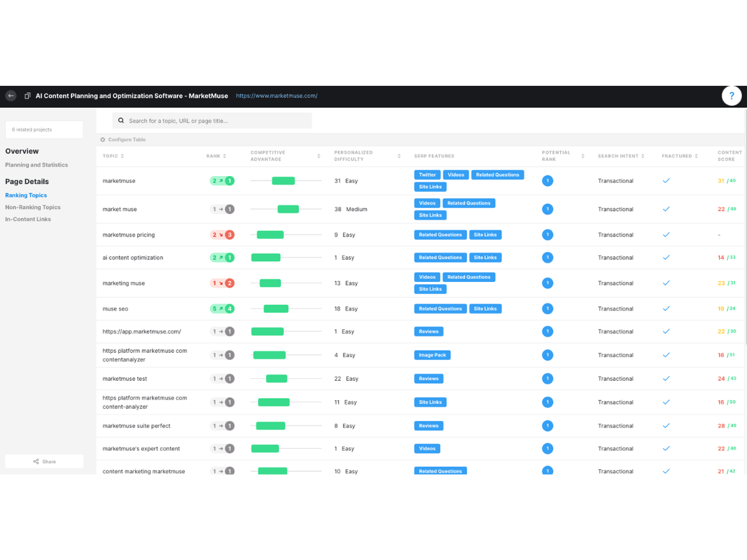Open the 6 related projects box
Screen dimensions: 747x560
44,129
